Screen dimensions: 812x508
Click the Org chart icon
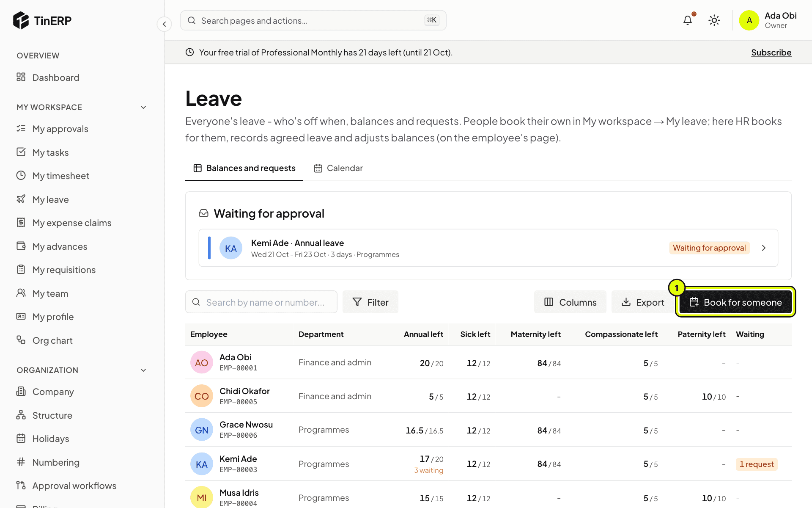pos(21,340)
